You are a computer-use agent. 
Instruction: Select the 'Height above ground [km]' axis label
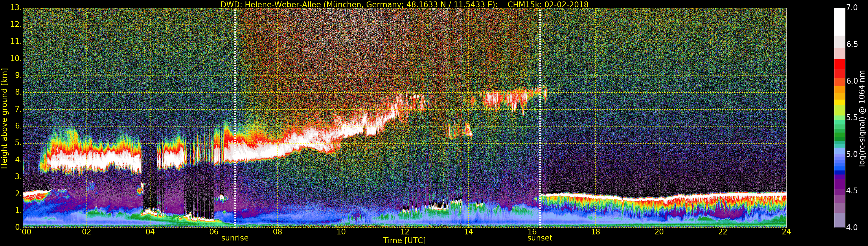(x=4, y=118)
